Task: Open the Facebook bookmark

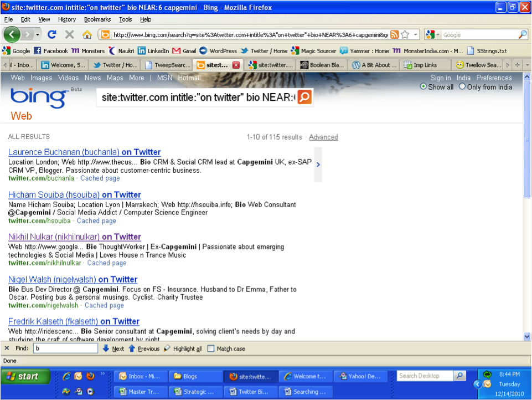Action: coord(51,51)
